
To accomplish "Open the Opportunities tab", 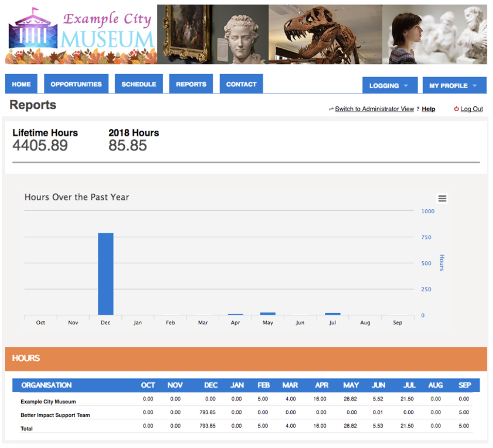I will pos(76,84).
